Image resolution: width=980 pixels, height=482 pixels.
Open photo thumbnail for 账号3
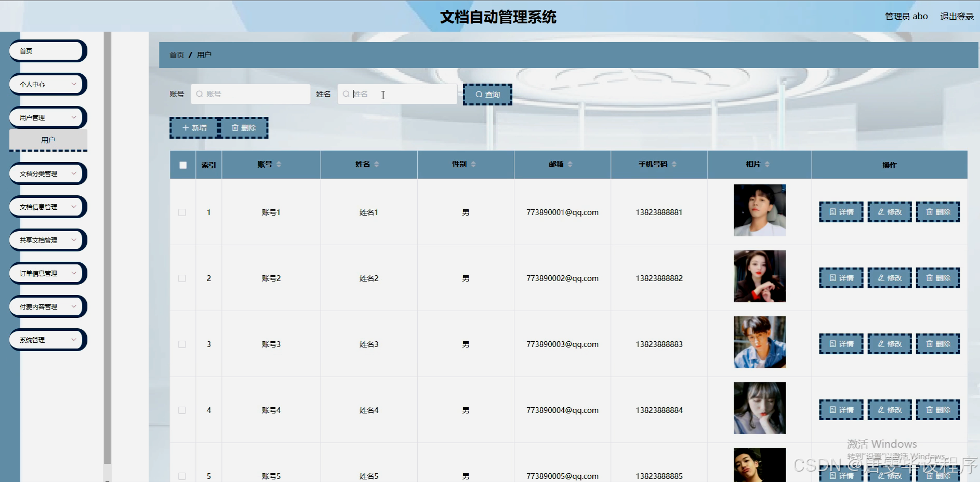click(760, 342)
